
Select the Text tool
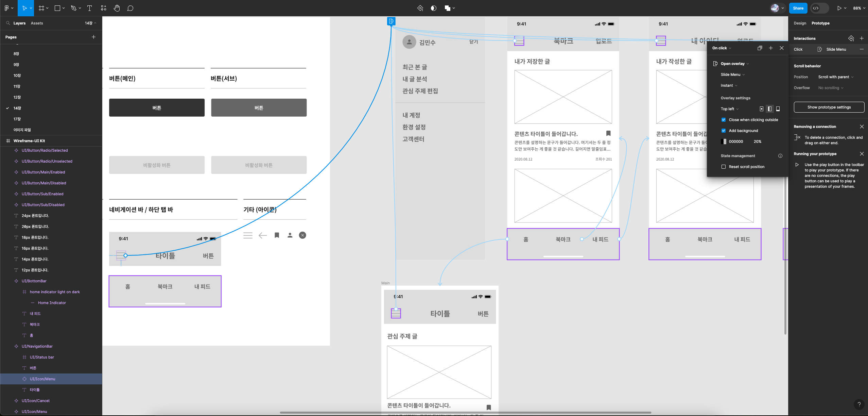pyautogui.click(x=90, y=8)
